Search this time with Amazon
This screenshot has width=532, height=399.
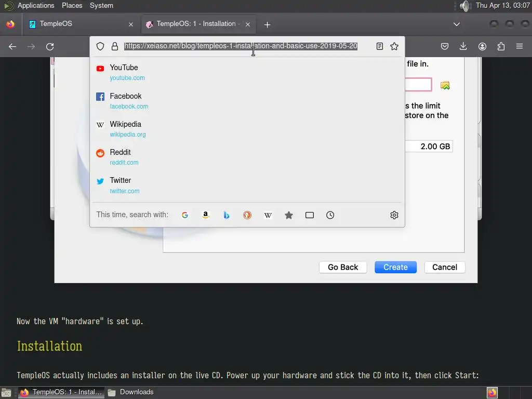point(206,215)
